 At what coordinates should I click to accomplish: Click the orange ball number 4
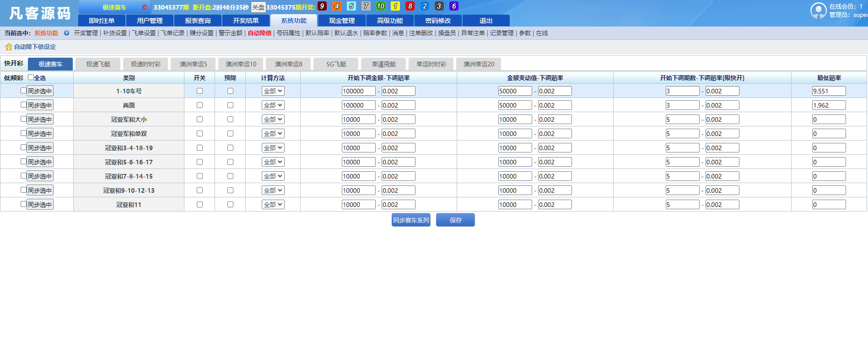(x=337, y=6)
